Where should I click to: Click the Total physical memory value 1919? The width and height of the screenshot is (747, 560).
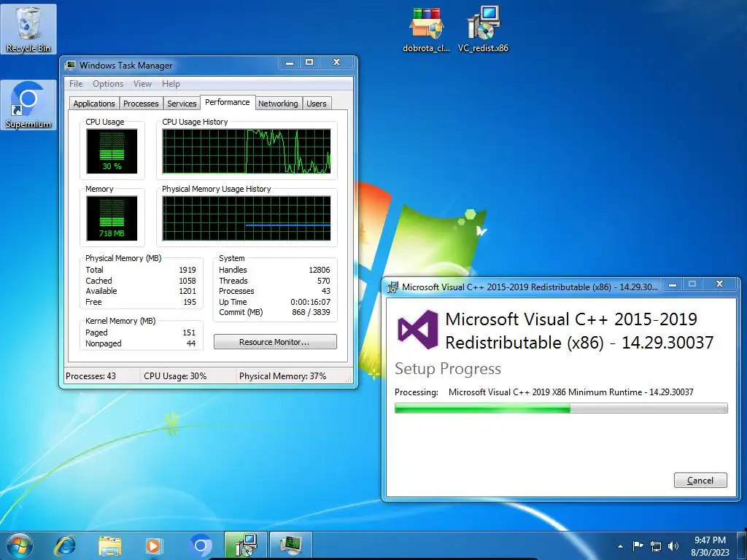coord(187,270)
